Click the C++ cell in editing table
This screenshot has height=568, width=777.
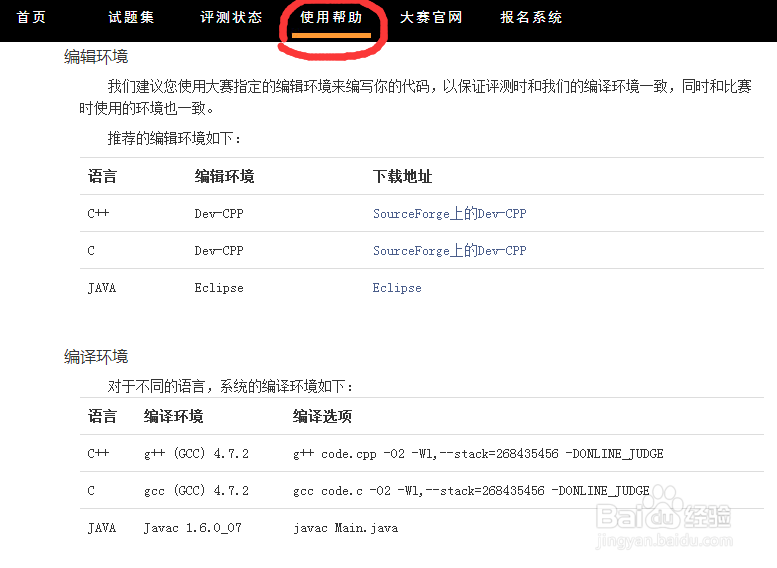pyautogui.click(x=98, y=213)
